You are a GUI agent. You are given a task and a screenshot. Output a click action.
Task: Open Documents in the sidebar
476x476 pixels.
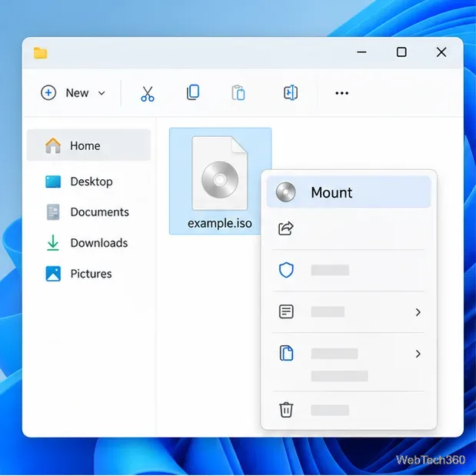pyautogui.click(x=88, y=212)
